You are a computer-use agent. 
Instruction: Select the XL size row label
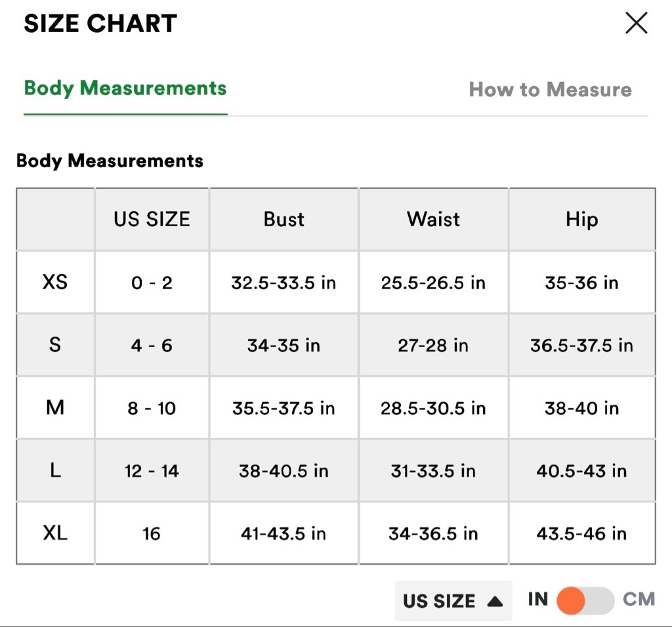click(55, 533)
